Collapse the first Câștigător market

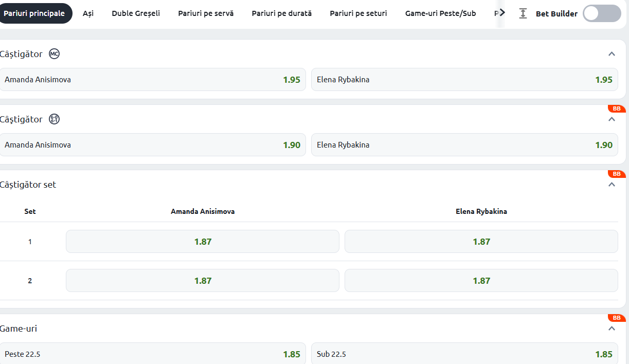point(612,54)
